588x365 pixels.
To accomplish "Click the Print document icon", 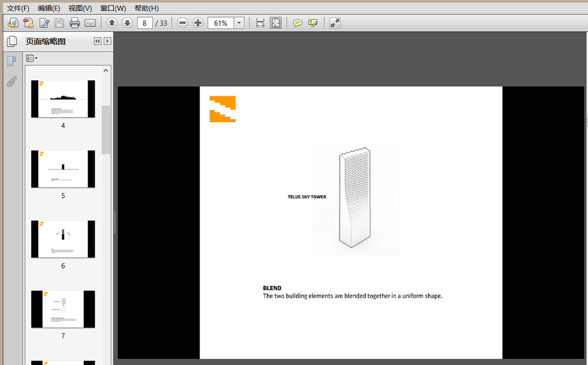I will coord(74,23).
